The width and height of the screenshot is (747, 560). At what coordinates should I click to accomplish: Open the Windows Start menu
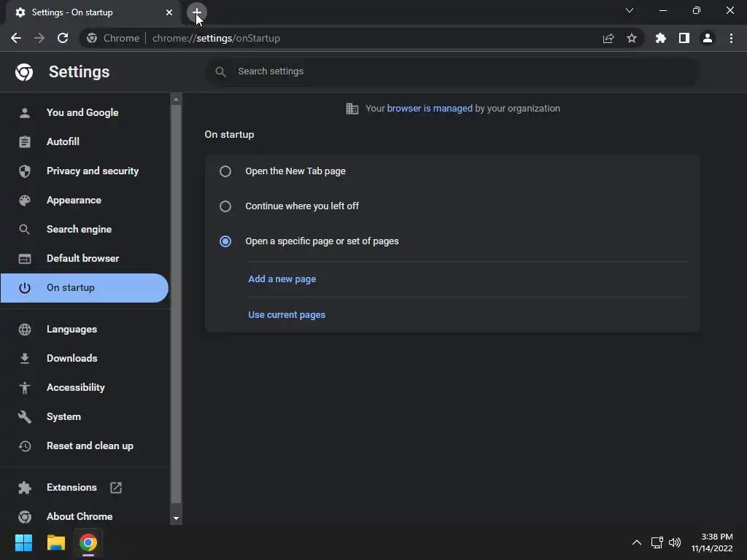point(23,542)
